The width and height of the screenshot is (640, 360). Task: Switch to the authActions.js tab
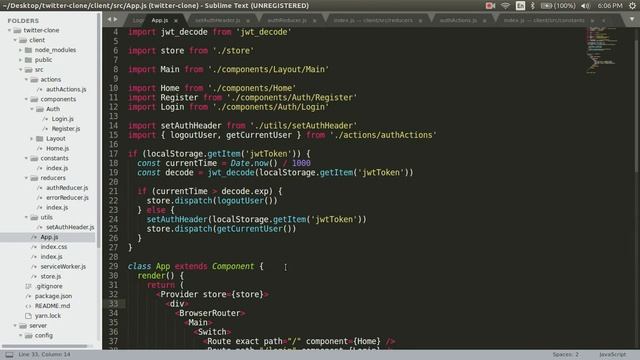pyautogui.click(x=458, y=20)
